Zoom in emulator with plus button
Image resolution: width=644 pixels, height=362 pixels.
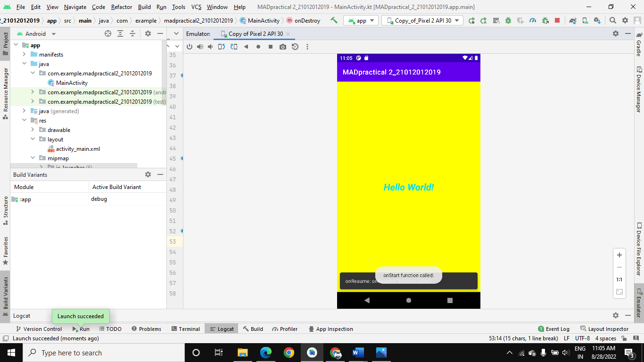(619, 255)
